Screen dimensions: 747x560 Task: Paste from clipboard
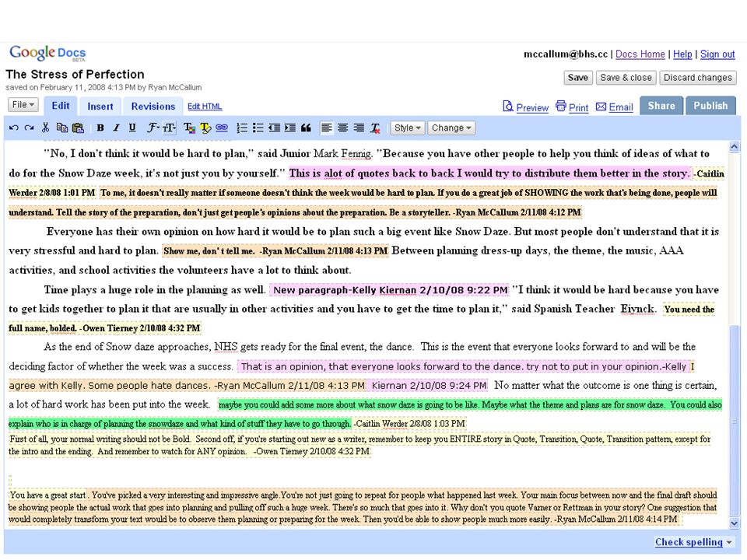coord(78,128)
